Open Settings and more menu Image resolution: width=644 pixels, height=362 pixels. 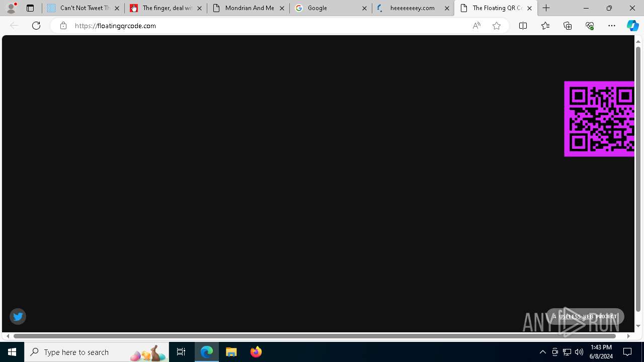pyautogui.click(x=612, y=26)
